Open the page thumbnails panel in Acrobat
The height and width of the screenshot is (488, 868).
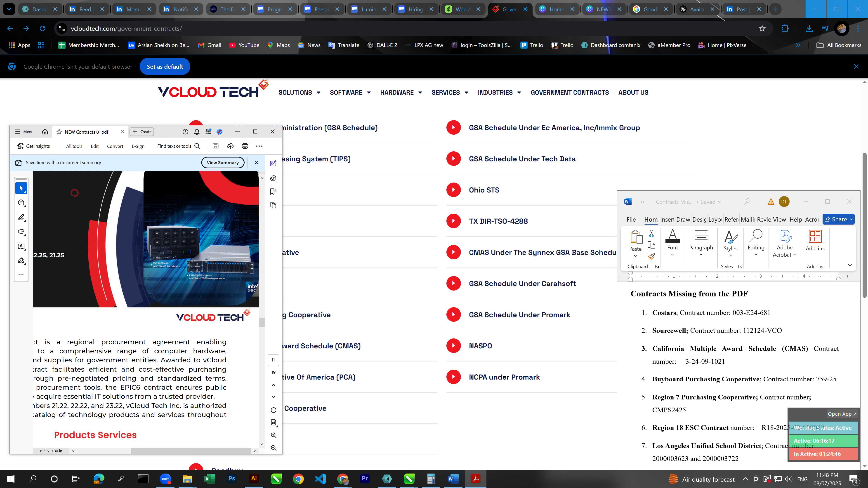point(273,205)
